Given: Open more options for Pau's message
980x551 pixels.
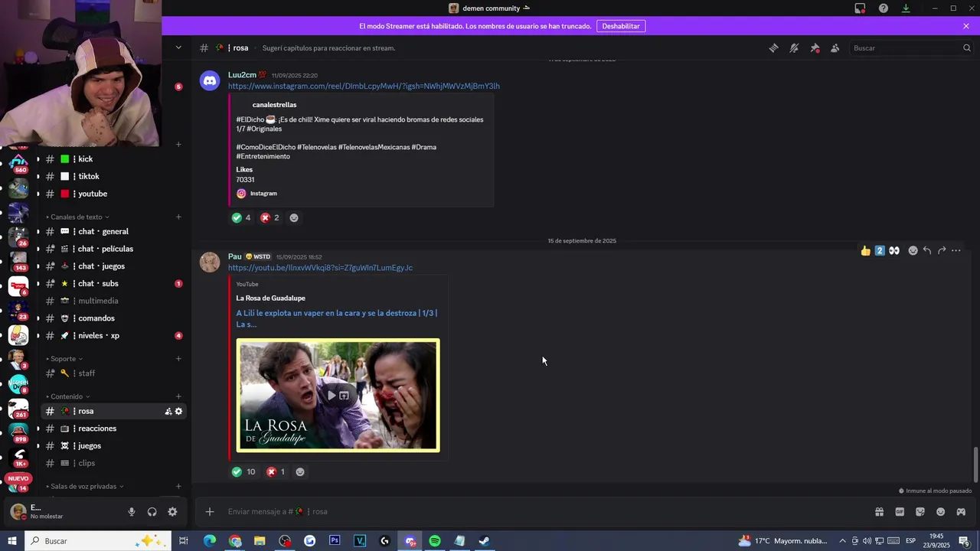Looking at the screenshot, I should (x=956, y=250).
